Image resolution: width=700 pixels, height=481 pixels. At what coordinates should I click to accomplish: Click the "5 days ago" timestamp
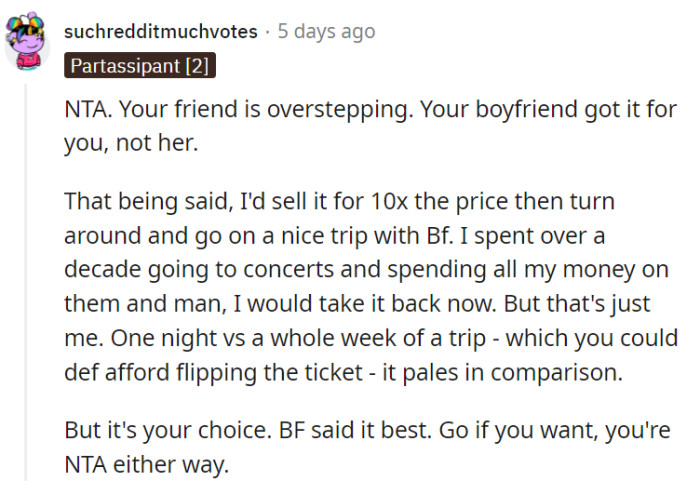tap(327, 31)
